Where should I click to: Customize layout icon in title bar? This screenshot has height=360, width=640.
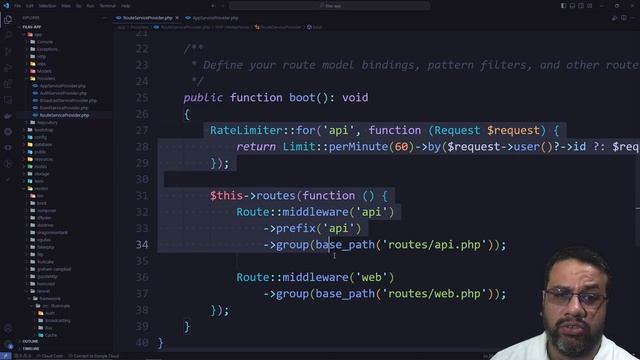(x=590, y=6)
